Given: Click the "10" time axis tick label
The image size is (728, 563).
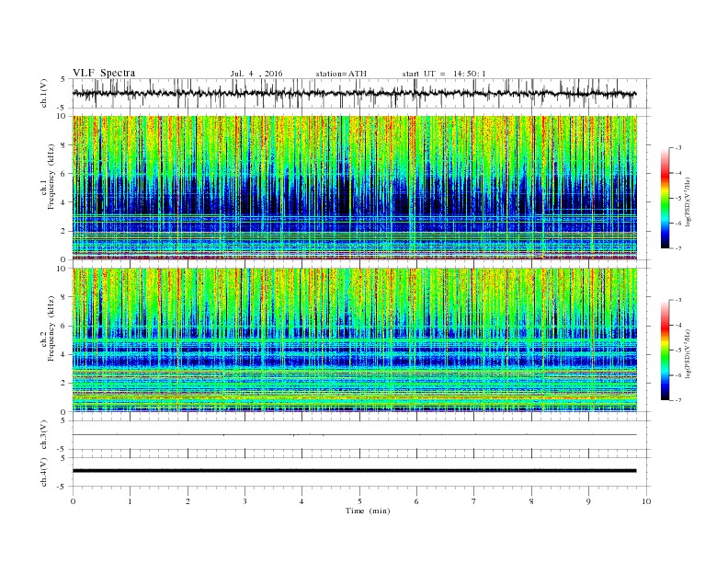Looking at the screenshot, I should (646, 501).
